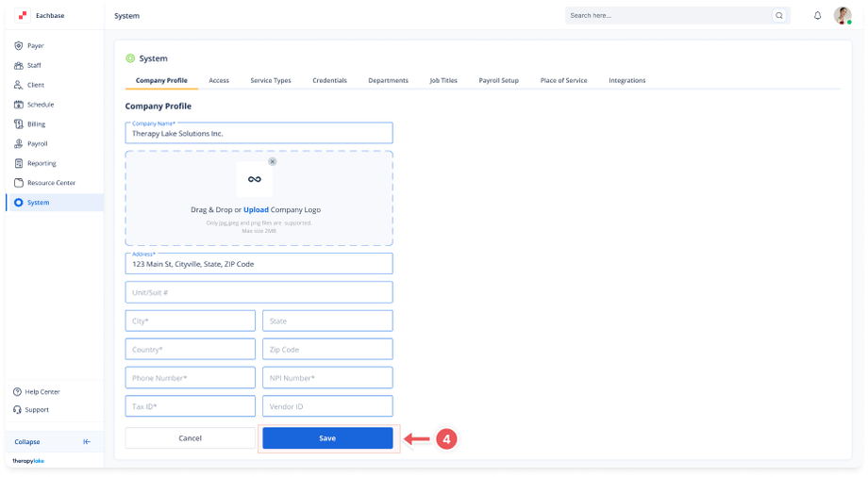Save the company profile
Screen dimensions: 868x477
[327, 437]
